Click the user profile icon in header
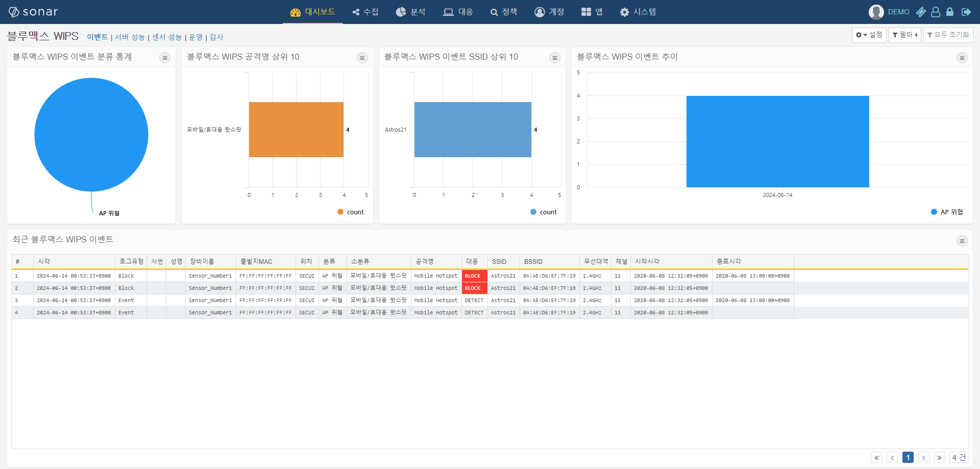This screenshot has height=469, width=980. tap(936, 12)
